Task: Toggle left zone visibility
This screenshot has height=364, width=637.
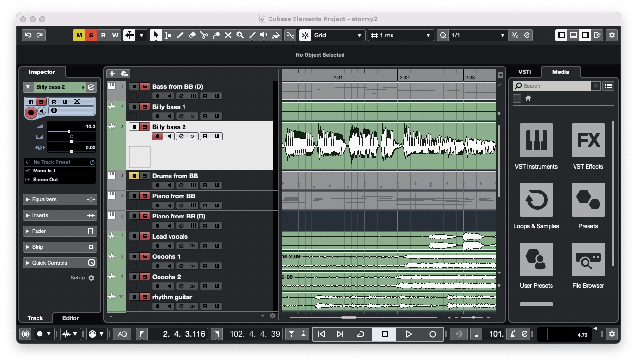Action: [x=561, y=36]
